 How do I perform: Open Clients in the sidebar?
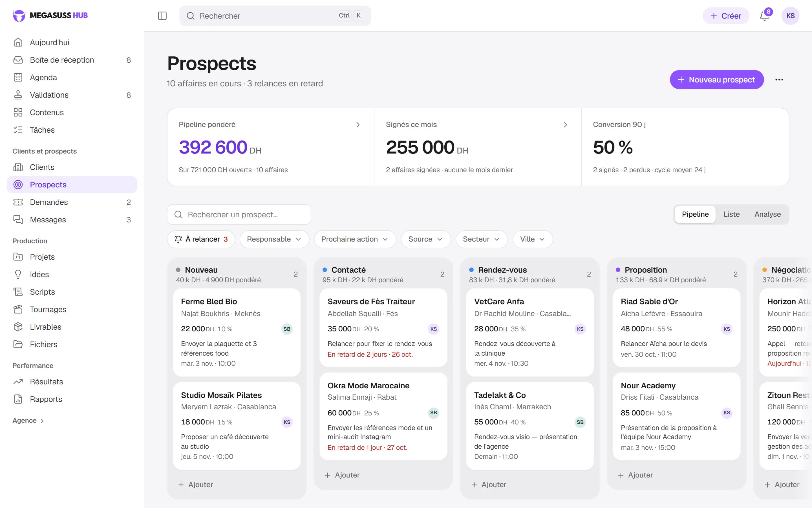click(72, 167)
